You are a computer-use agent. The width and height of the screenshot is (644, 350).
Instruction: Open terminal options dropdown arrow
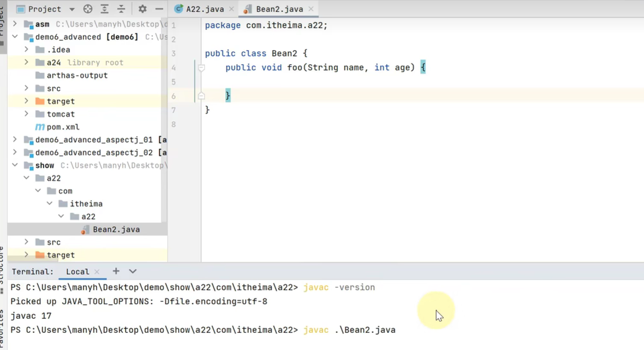point(133,271)
